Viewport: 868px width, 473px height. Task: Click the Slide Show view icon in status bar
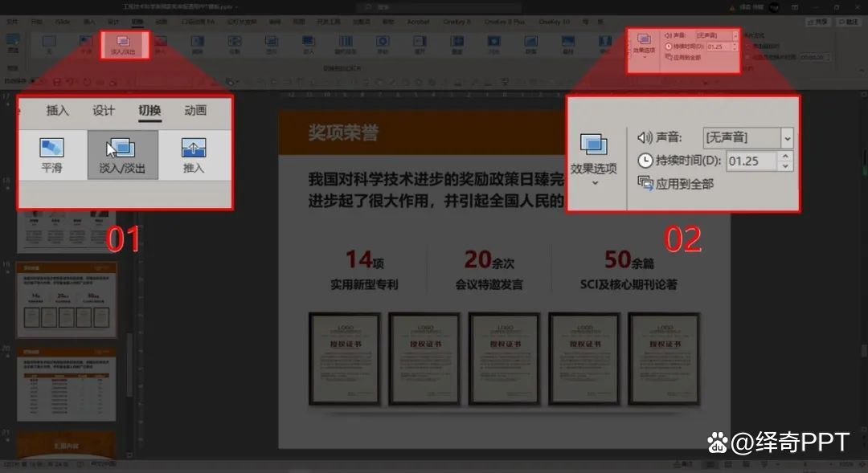(764, 463)
